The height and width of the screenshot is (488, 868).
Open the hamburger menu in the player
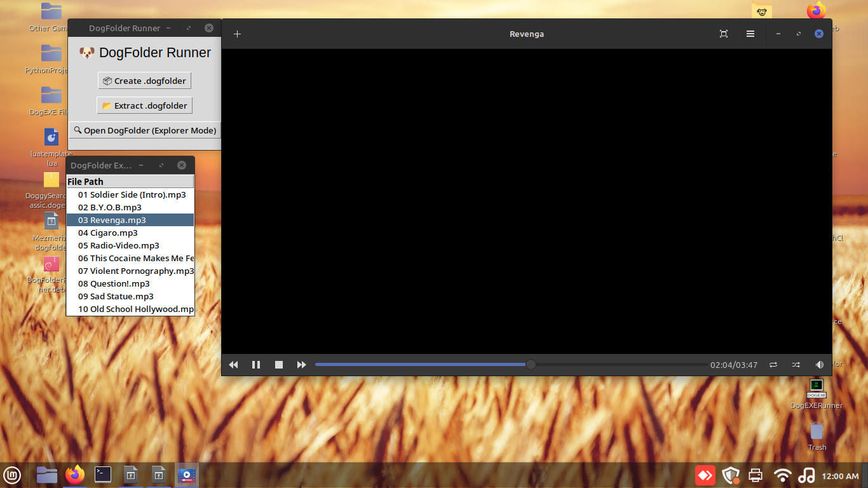pos(750,34)
